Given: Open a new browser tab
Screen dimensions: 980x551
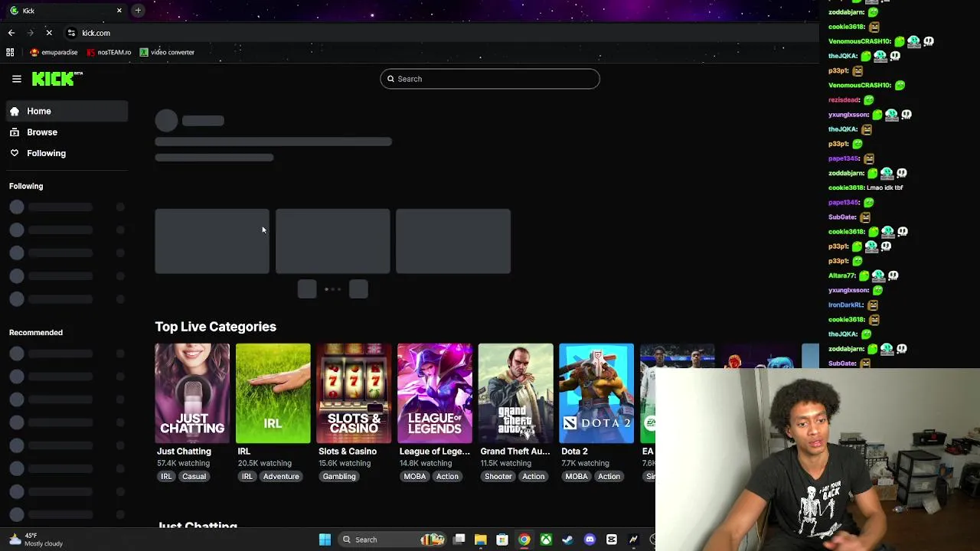Looking at the screenshot, I should (138, 11).
